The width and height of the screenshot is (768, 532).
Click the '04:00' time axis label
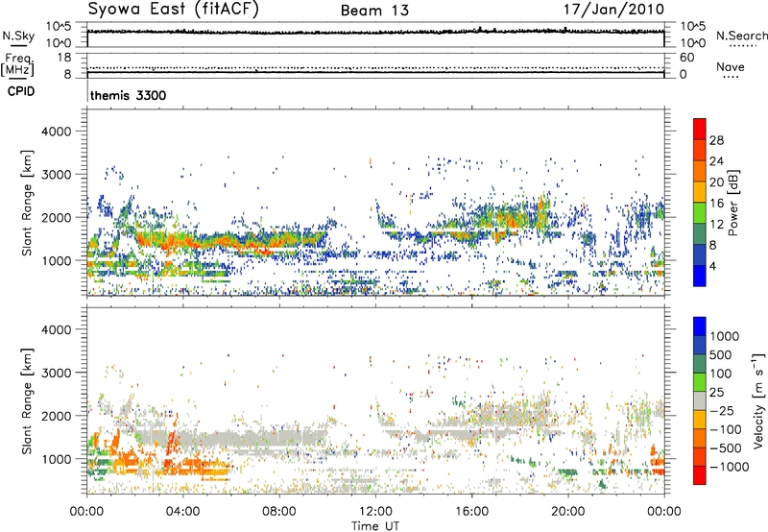(183, 512)
